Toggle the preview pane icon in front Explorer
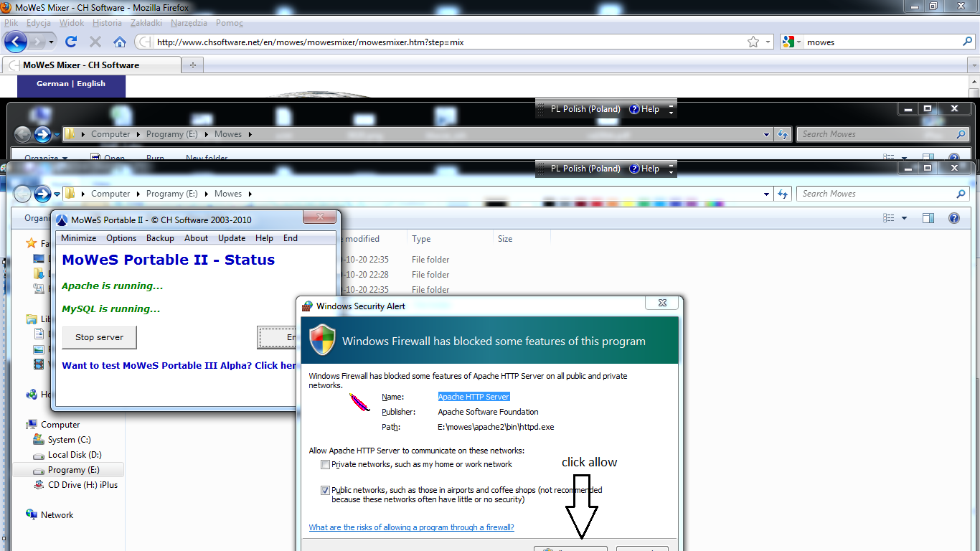The image size is (980, 551). [x=928, y=218]
